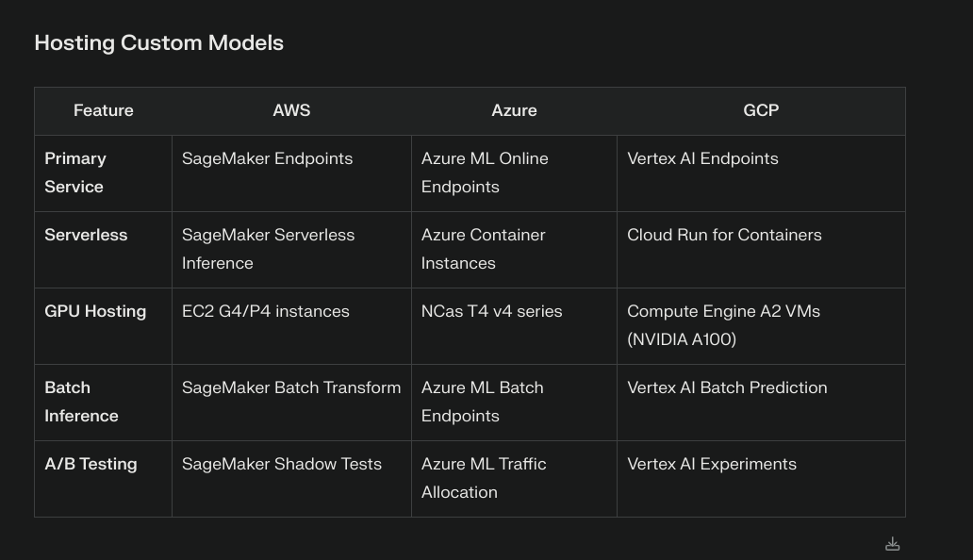Select the NCas T4 v4 series cell

(515, 326)
